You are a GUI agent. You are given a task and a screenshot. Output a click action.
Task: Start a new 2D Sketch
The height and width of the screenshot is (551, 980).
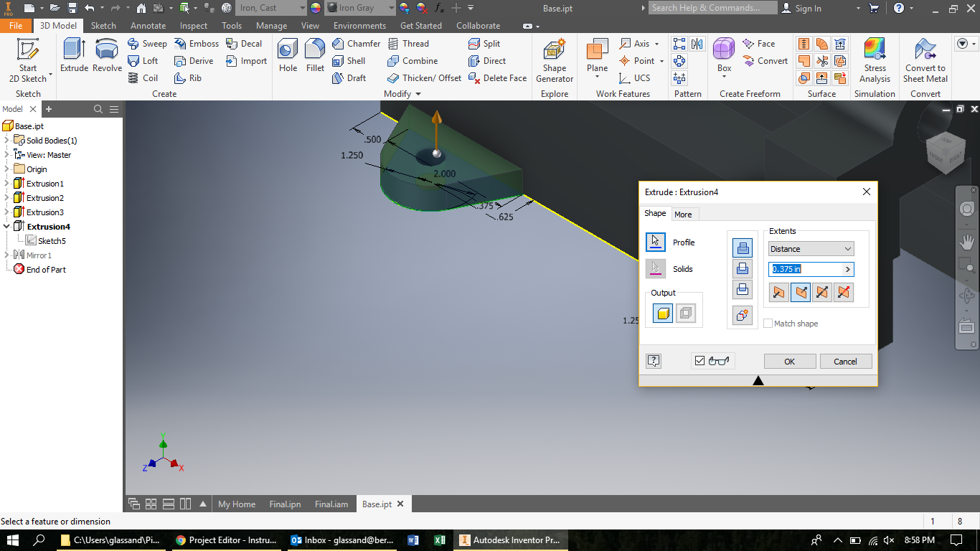coord(28,60)
